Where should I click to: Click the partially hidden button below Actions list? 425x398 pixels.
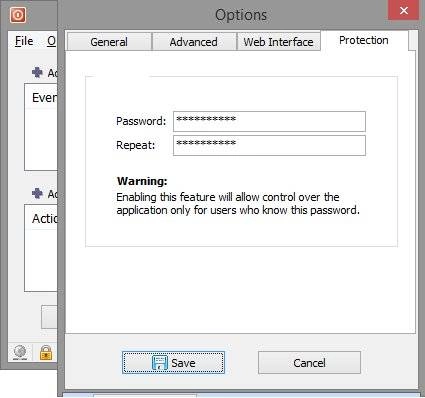[x=49, y=317]
